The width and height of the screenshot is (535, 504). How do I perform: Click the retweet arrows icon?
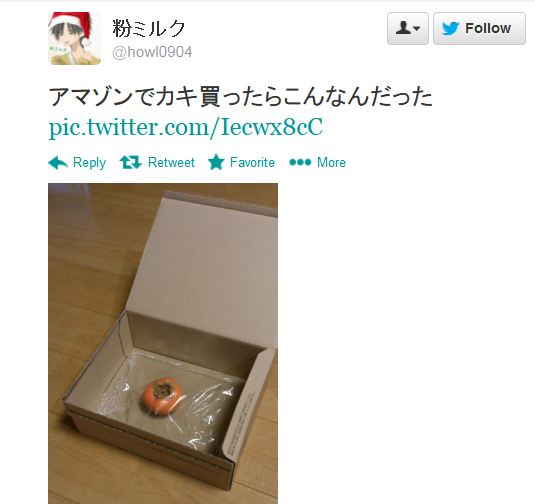coord(131,162)
